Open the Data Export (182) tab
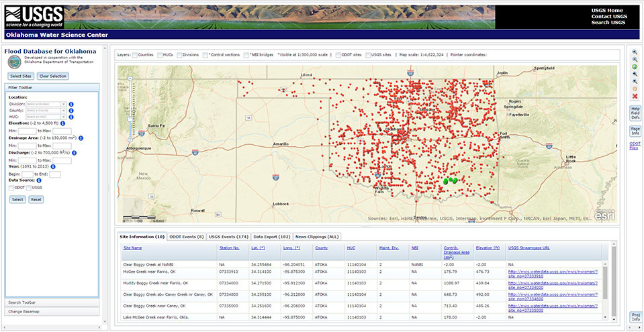 [x=271, y=237]
